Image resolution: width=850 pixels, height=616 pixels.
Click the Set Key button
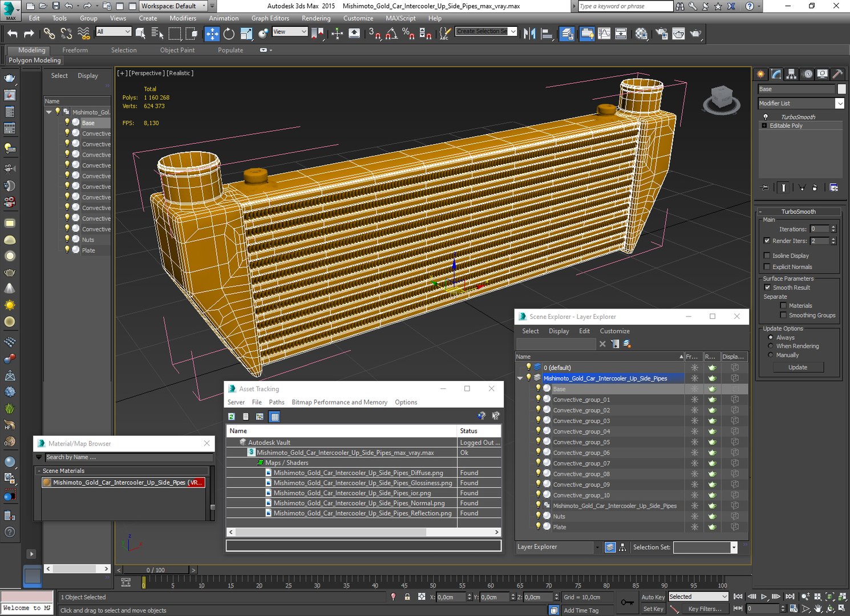tap(653, 609)
